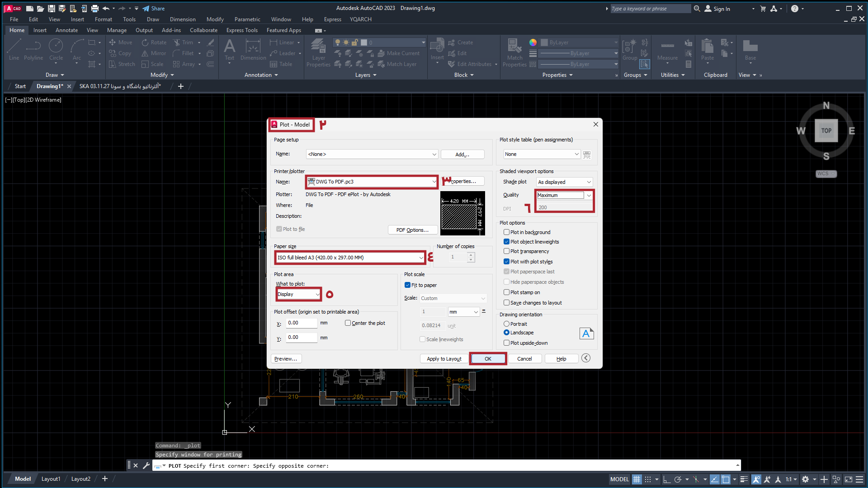Viewport: 868px width, 488px height.
Task: Open the Plot style table dropdown
Action: [x=542, y=154]
